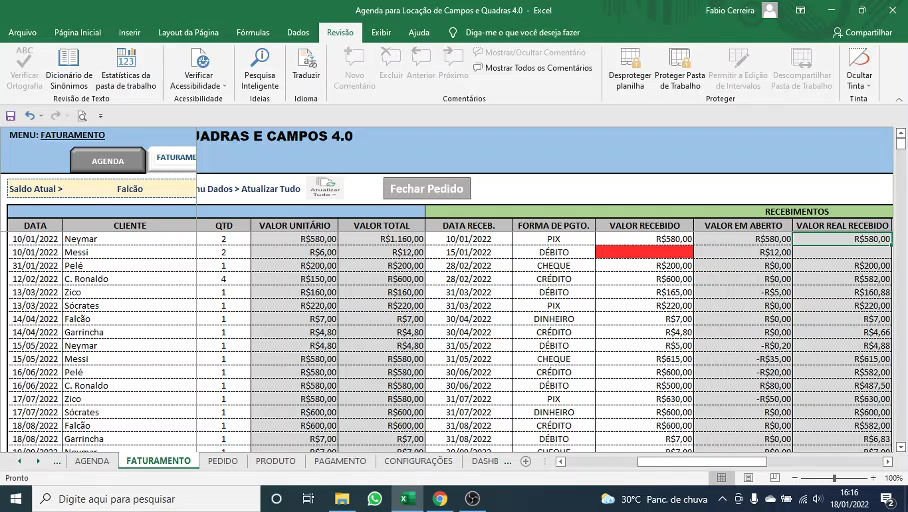The width and height of the screenshot is (908, 512).
Task: Open the Exibir ribbon tab
Action: point(381,32)
